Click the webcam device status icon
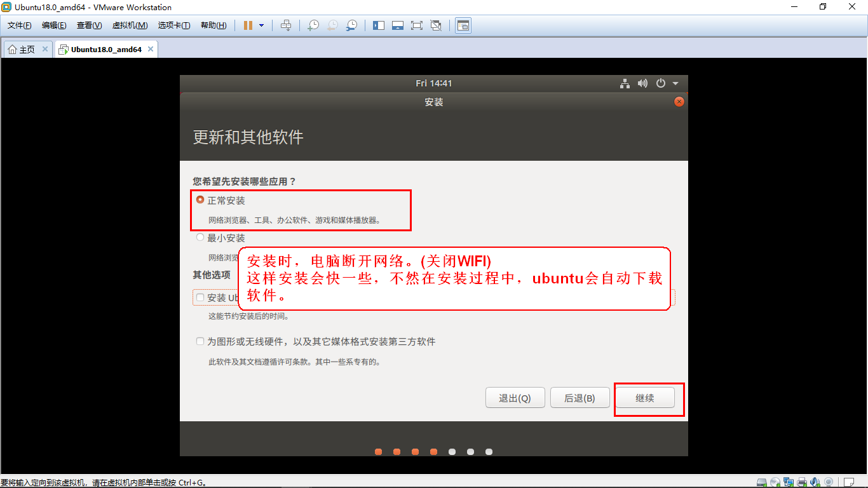 [x=829, y=482]
